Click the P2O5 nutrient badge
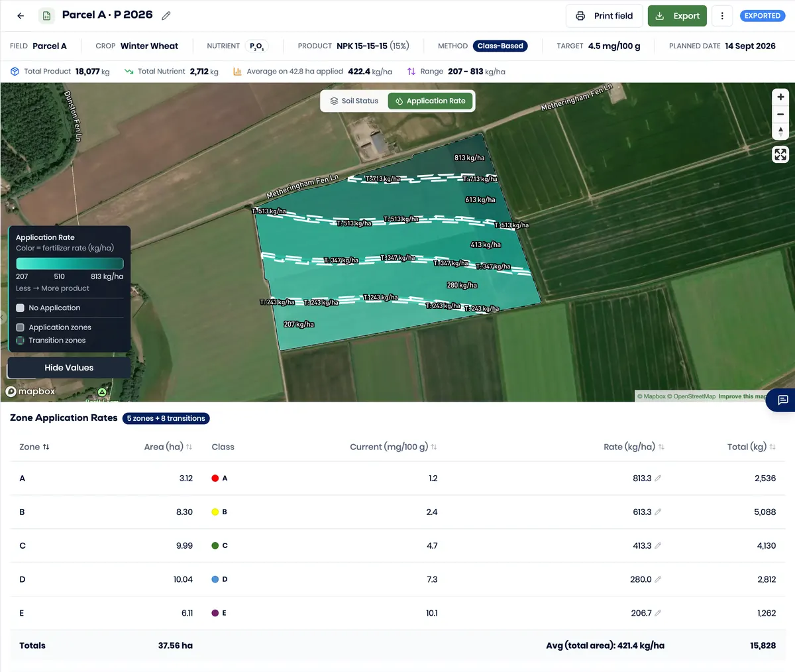Screen dimensions: 795x672 256,46
